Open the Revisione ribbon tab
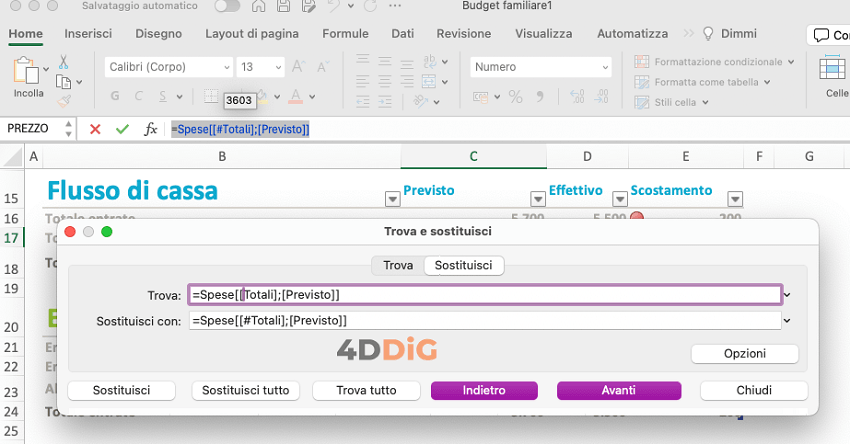The width and height of the screenshot is (850, 444). pyautogui.click(x=463, y=34)
